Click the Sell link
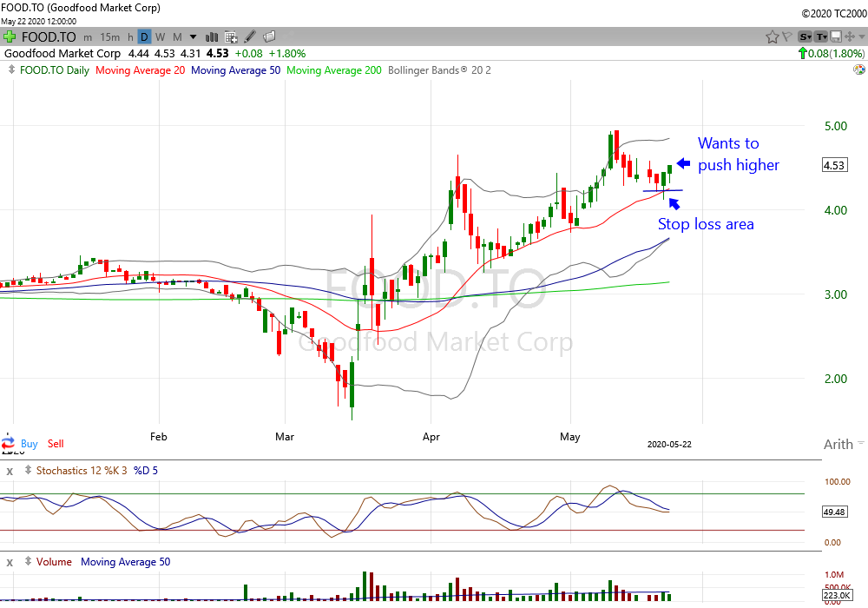Viewport: 868px width, 608px height. (x=56, y=444)
